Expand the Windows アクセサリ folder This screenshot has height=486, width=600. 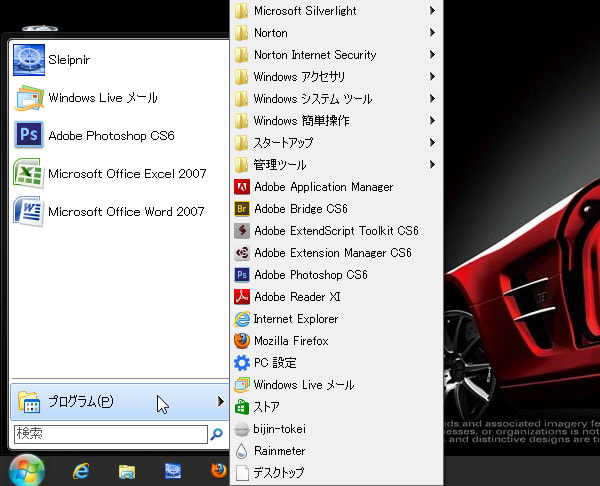(x=299, y=77)
